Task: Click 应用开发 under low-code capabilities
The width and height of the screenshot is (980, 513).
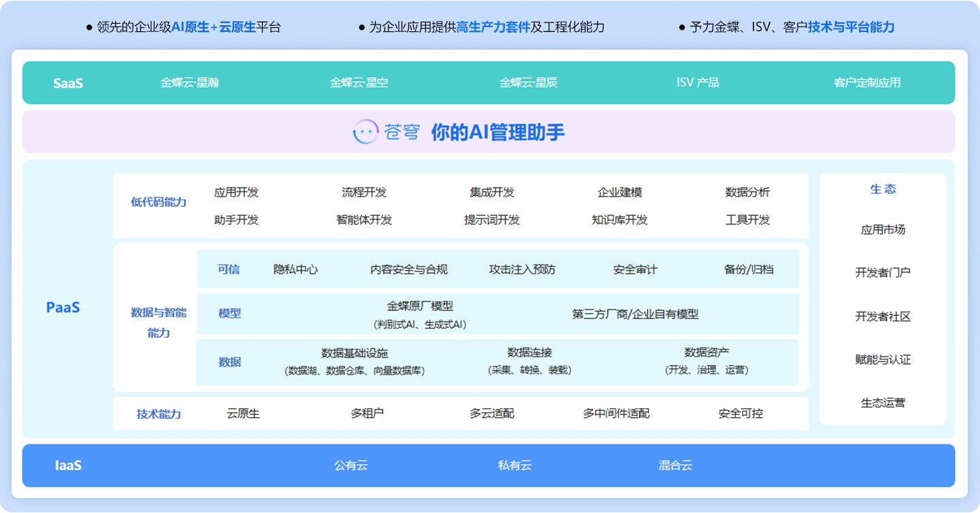Action: coord(236,193)
